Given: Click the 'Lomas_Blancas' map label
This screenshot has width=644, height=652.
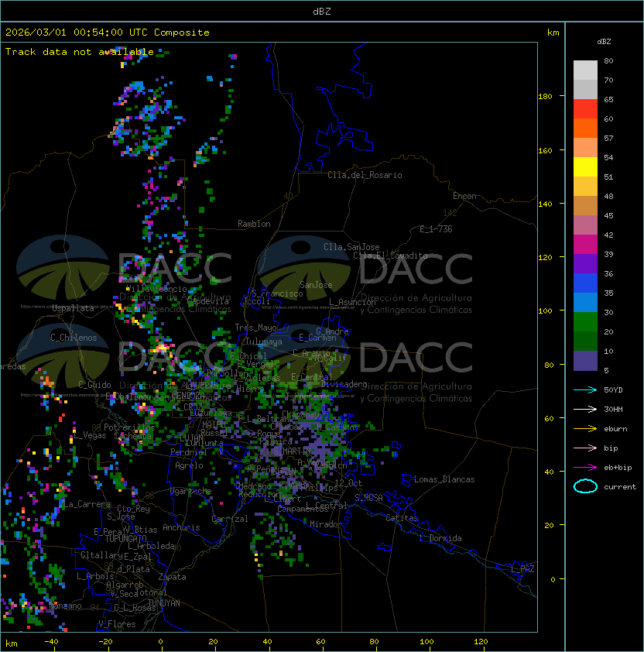Looking at the screenshot, I should (x=444, y=479).
